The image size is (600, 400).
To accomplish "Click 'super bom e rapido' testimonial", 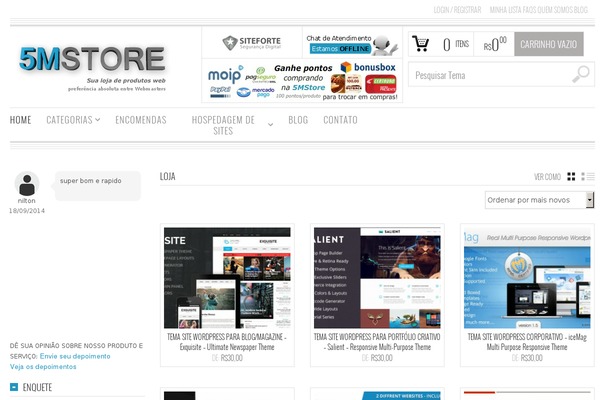I will [98, 185].
